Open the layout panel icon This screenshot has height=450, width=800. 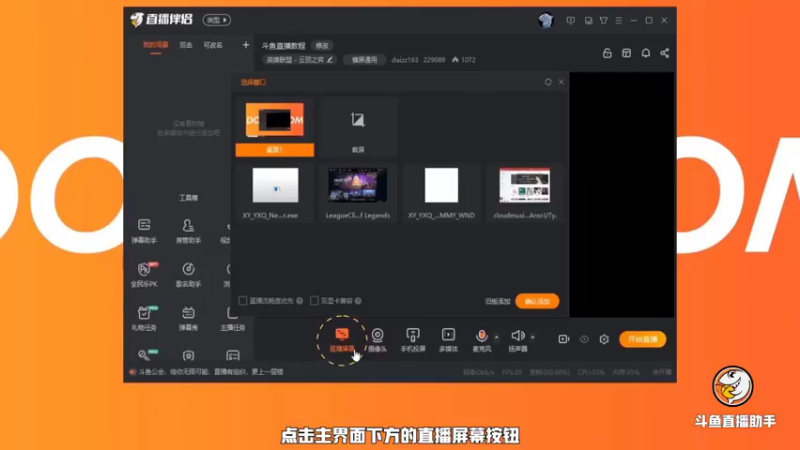627,53
